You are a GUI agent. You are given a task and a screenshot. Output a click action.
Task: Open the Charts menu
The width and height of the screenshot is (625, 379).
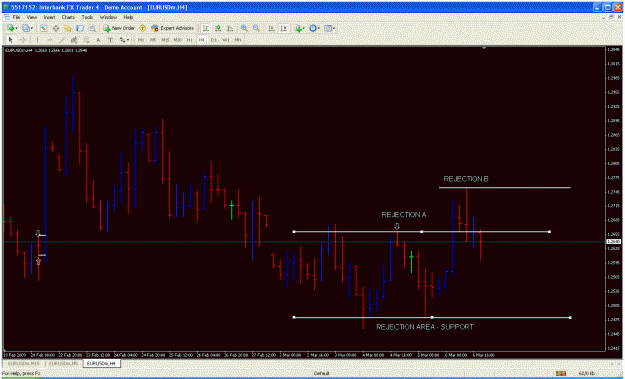(68, 18)
